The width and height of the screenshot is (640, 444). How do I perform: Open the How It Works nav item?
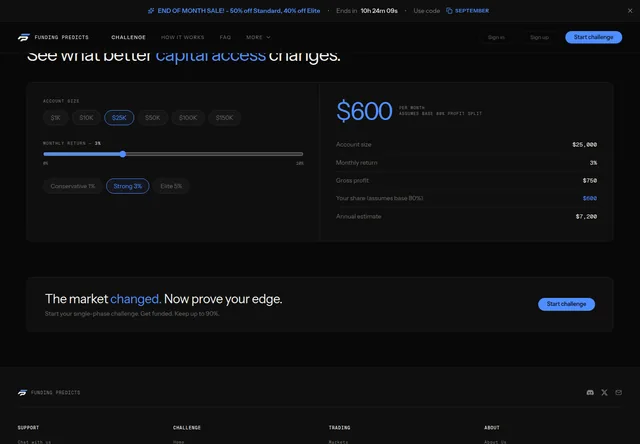tap(182, 37)
